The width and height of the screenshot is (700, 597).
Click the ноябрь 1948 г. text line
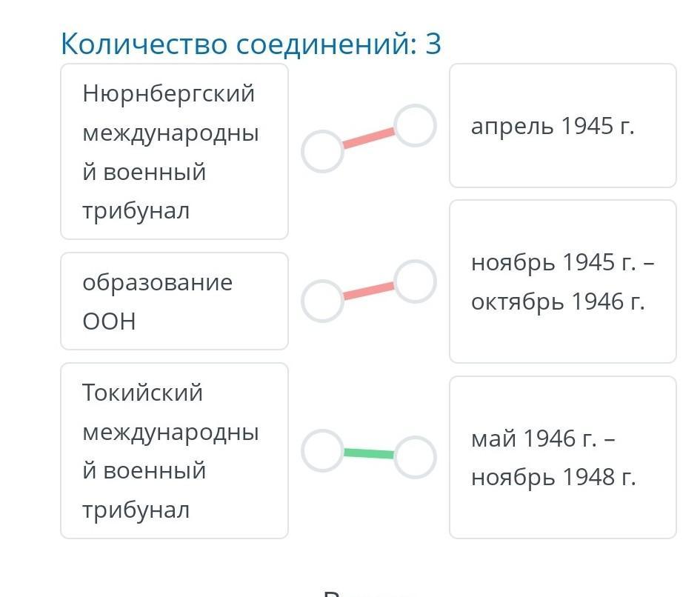(553, 478)
